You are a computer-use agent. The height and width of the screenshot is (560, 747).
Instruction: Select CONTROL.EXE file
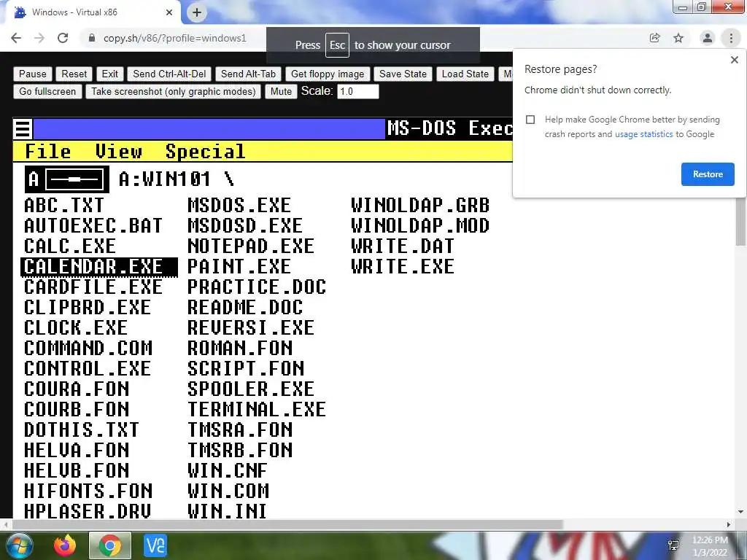point(88,369)
